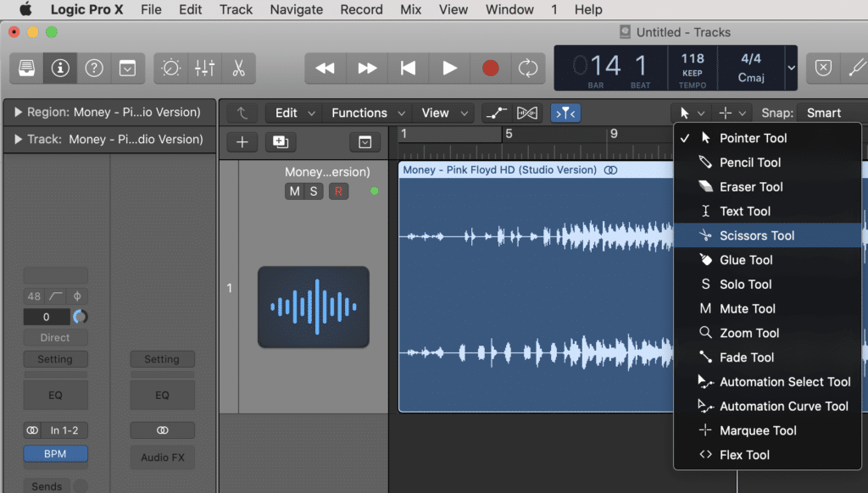Adjust the pan knob in the inspector

pos(80,316)
